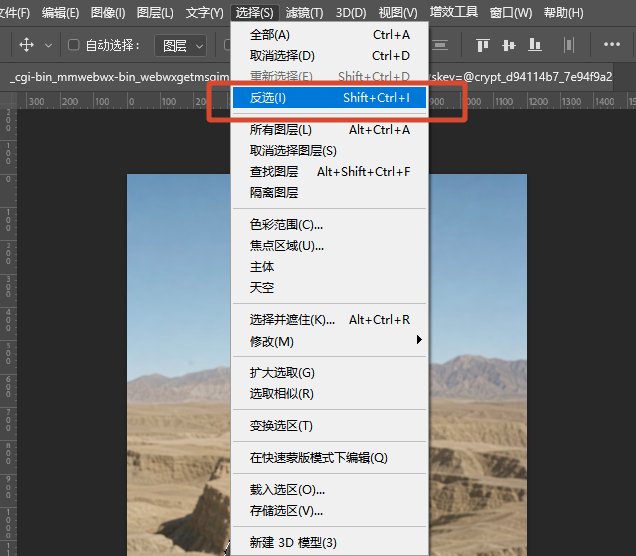Viewport: 636px width, 556px height.
Task: Open 存储选区(V)... entry
Action: pyautogui.click(x=329, y=511)
